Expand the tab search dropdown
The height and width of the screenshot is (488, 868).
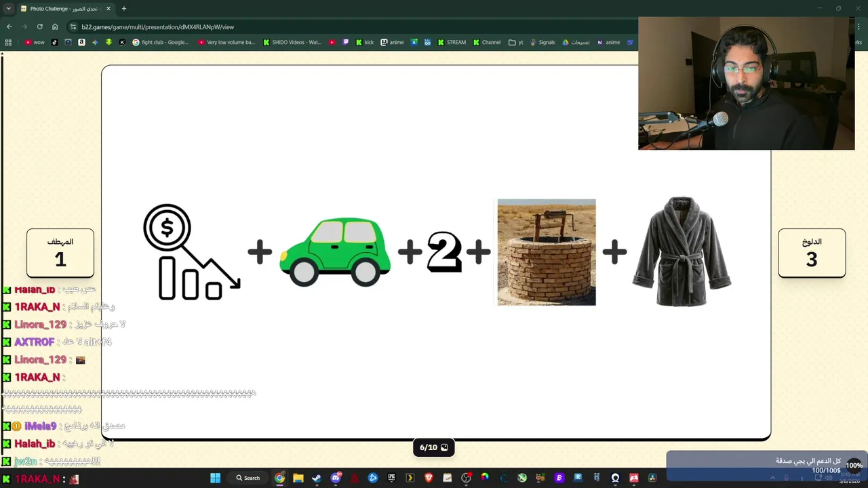[8, 9]
